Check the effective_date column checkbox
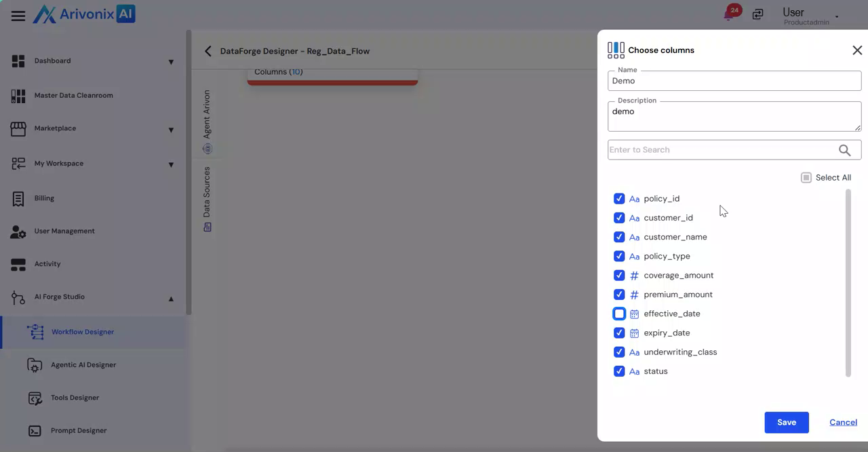This screenshot has width=868, height=452. coord(619,314)
